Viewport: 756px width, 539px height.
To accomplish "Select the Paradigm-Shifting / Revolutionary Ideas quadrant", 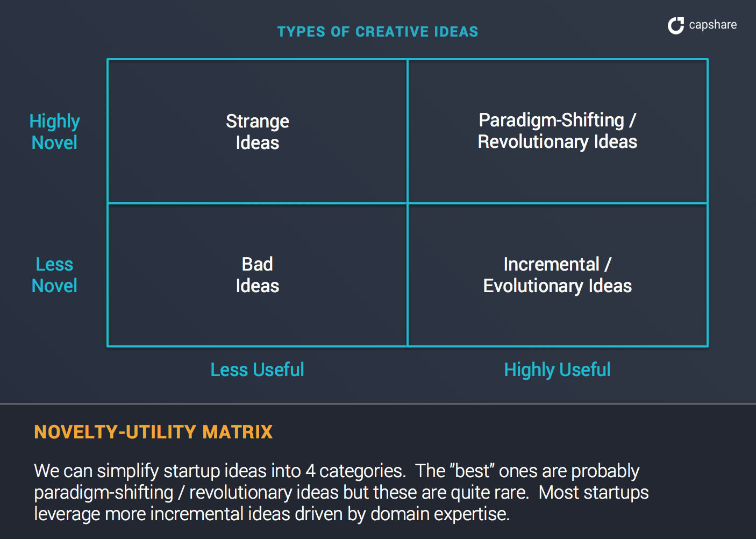I will pos(558,131).
